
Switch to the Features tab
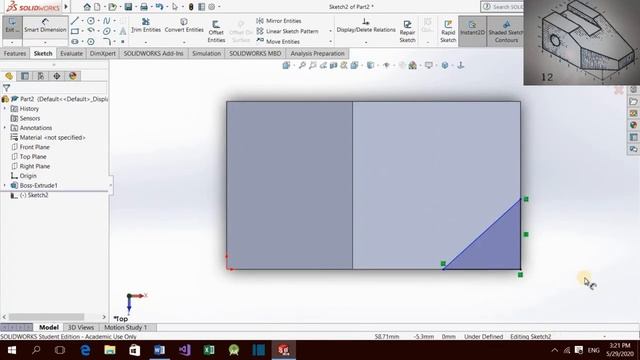15,53
